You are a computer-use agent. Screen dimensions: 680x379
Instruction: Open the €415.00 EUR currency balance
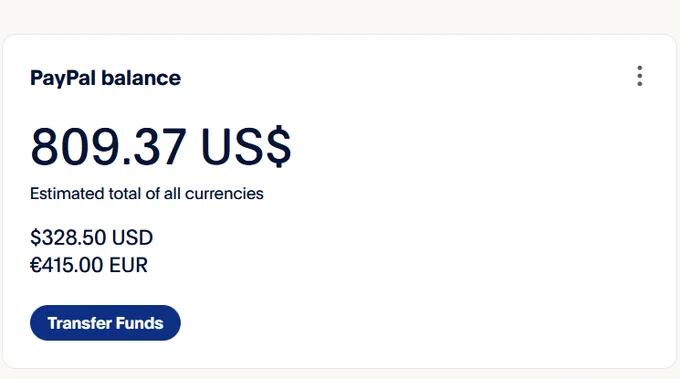(x=89, y=265)
